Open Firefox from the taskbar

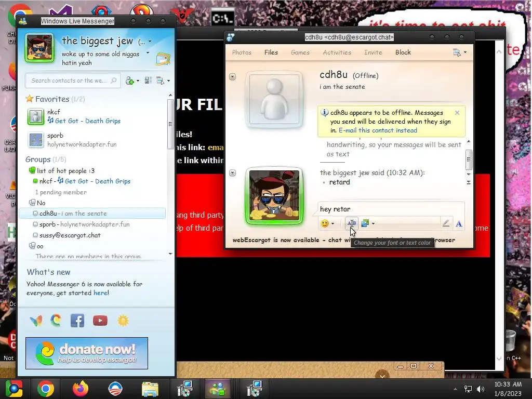pyautogui.click(x=81, y=389)
